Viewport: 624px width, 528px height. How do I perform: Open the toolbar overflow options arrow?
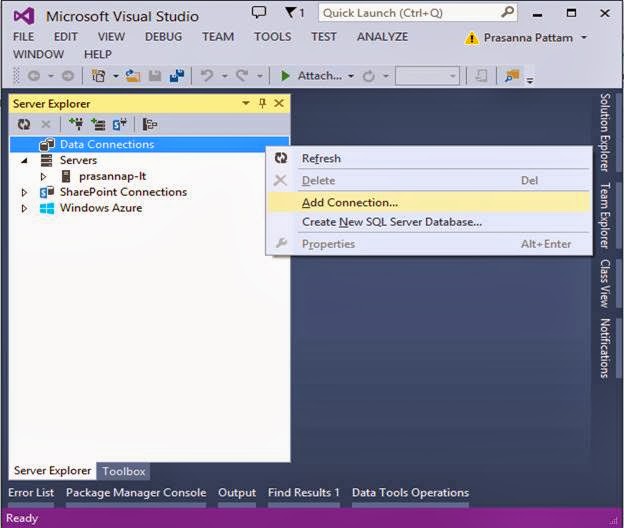click(530, 80)
